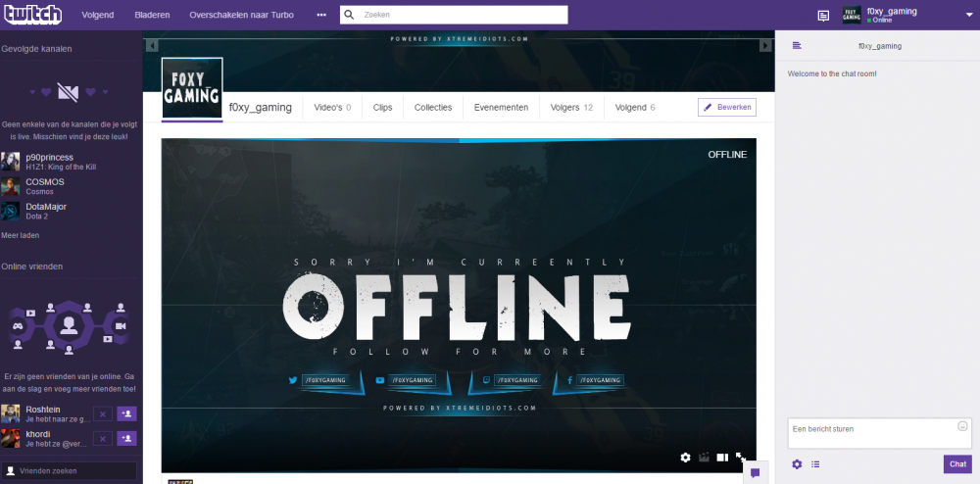This screenshot has width=980, height=484.
Task: Expand the account dropdown arrow
Action: pyautogui.click(x=969, y=15)
